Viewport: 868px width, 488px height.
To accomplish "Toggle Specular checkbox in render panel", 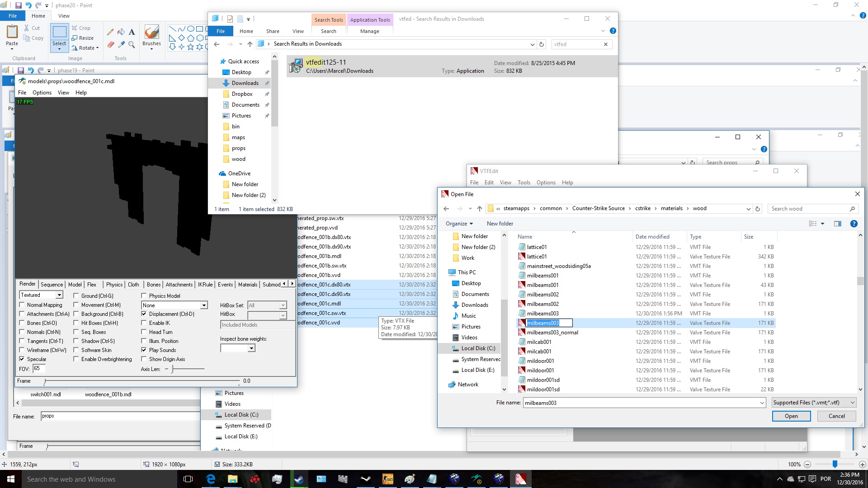I will 22,359.
